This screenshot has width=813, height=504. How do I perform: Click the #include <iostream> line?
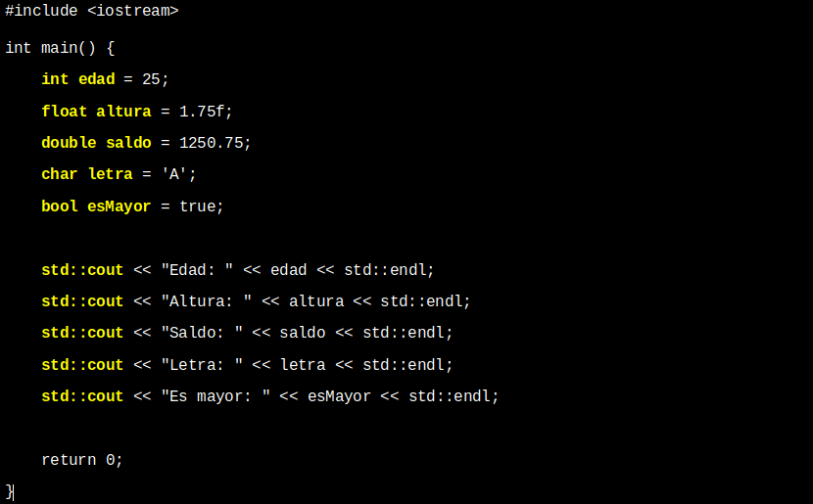91,12
